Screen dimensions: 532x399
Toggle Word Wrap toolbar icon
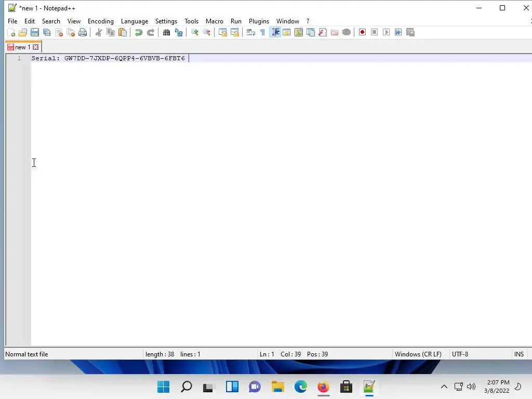(x=251, y=32)
